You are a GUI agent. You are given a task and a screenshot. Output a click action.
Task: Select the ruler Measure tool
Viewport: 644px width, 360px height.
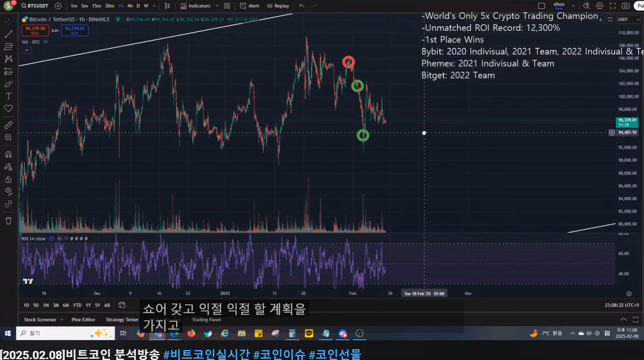(9, 126)
